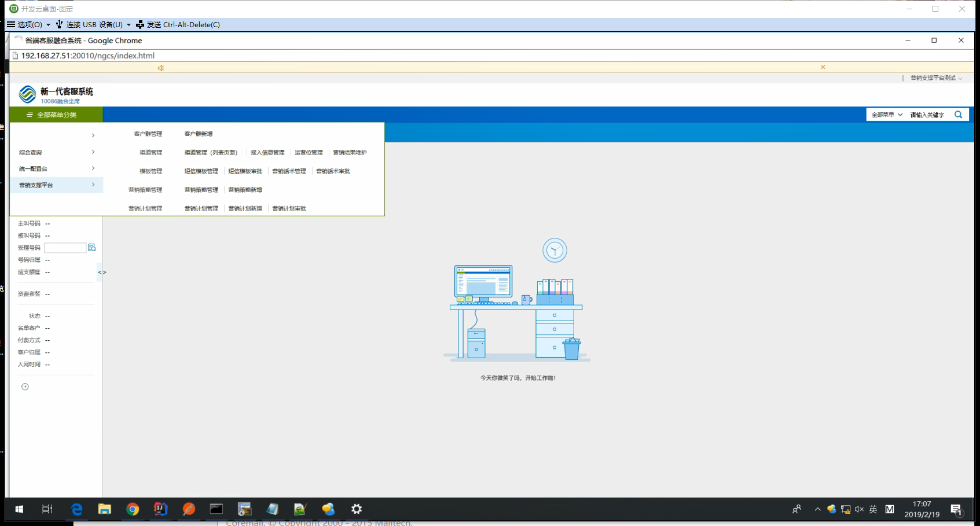The height and width of the screenshot is (526, 980).
Task: Open 营销策略新增 link
Action: click(x=245, y=189)
